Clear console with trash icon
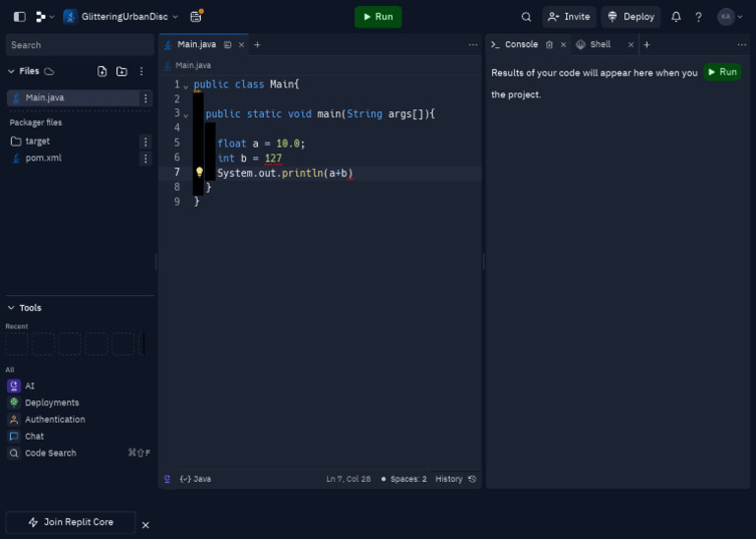 549,45
